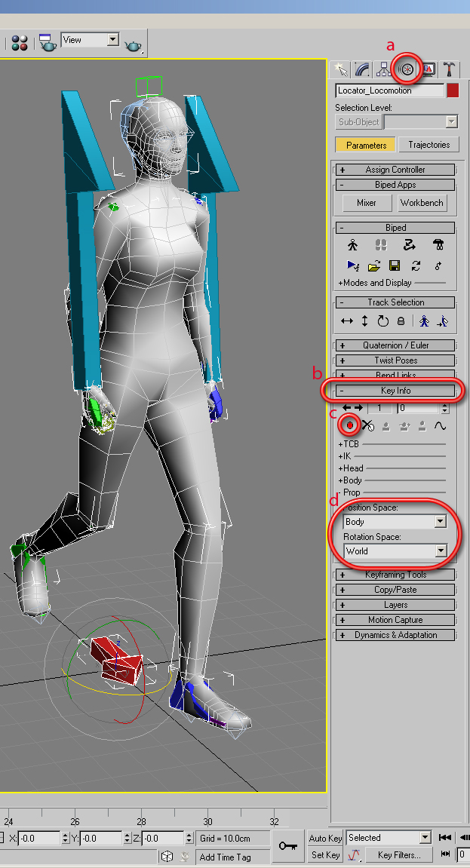Switch to the Modify panel tab
Image resolution: width=470 pixels, height=868 pixels.
tap(362, 69)
